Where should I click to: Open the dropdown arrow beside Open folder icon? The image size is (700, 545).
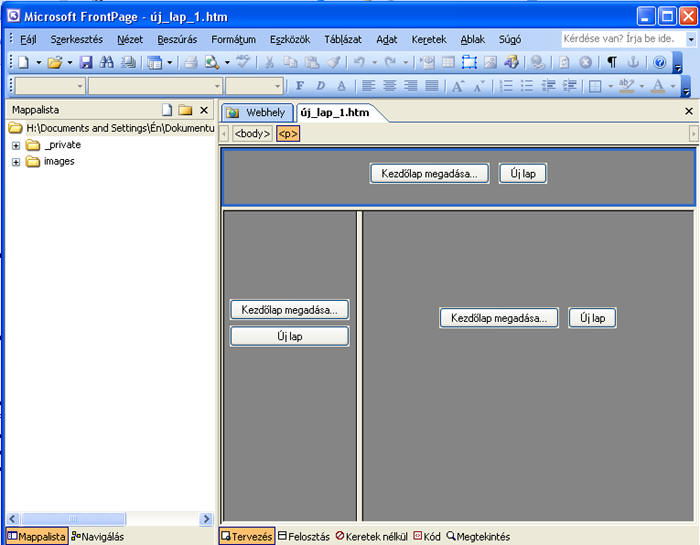tap(70, 62)
